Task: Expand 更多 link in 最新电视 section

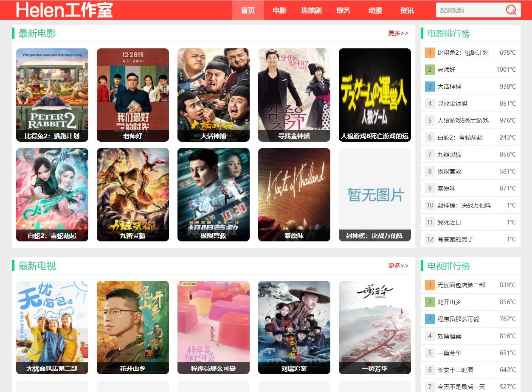Action: [x=398, y=266]
